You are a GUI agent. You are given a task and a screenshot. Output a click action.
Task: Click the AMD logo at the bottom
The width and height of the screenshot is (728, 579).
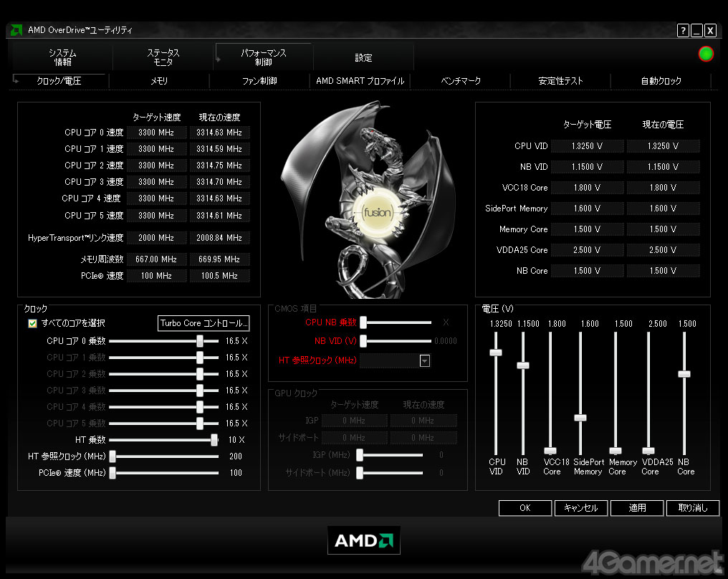(364, 540)
